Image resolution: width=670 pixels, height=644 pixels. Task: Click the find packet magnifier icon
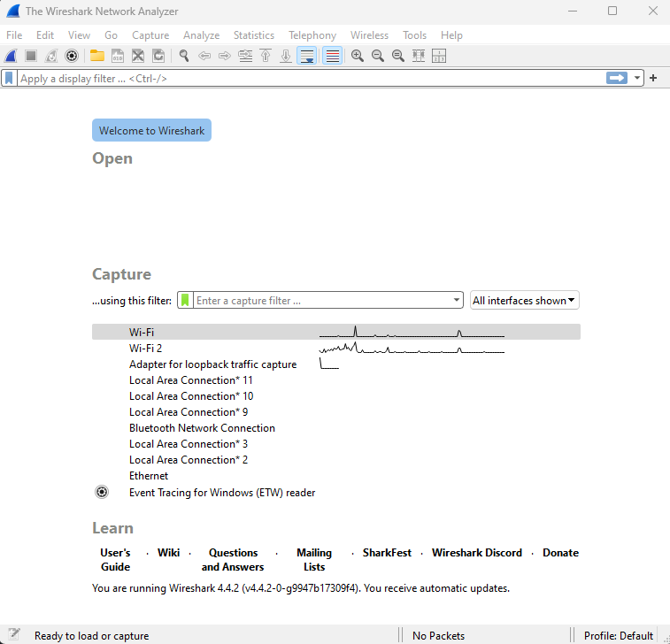(x=184, y=56)
